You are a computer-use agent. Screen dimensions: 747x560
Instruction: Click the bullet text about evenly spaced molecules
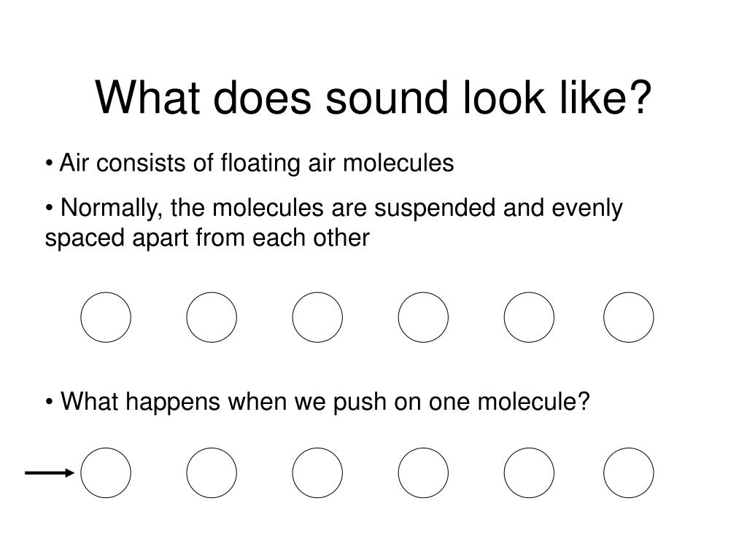point(333,222)
